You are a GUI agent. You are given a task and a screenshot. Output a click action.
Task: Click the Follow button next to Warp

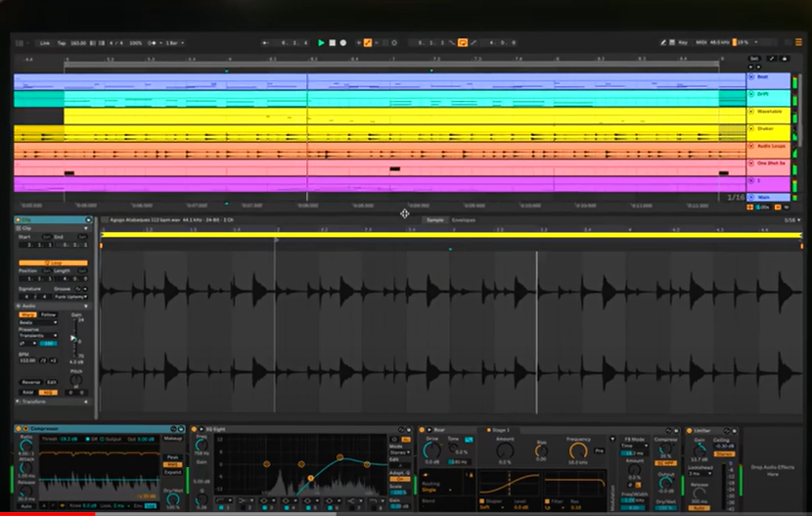(x=48, y=314)
